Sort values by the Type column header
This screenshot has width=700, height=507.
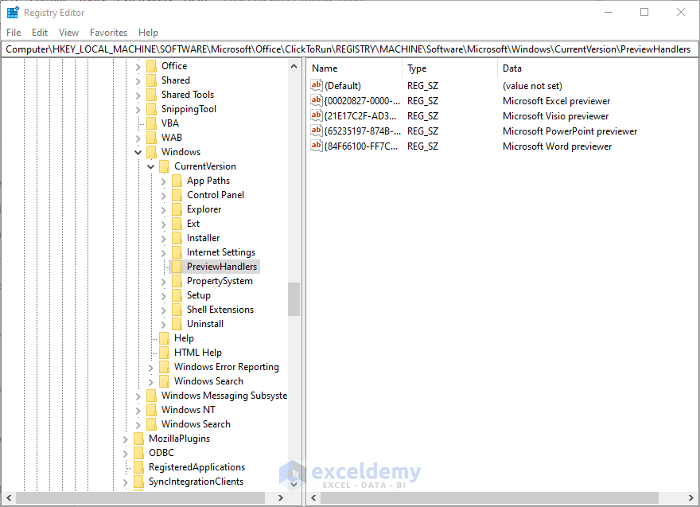coord(450,68)
